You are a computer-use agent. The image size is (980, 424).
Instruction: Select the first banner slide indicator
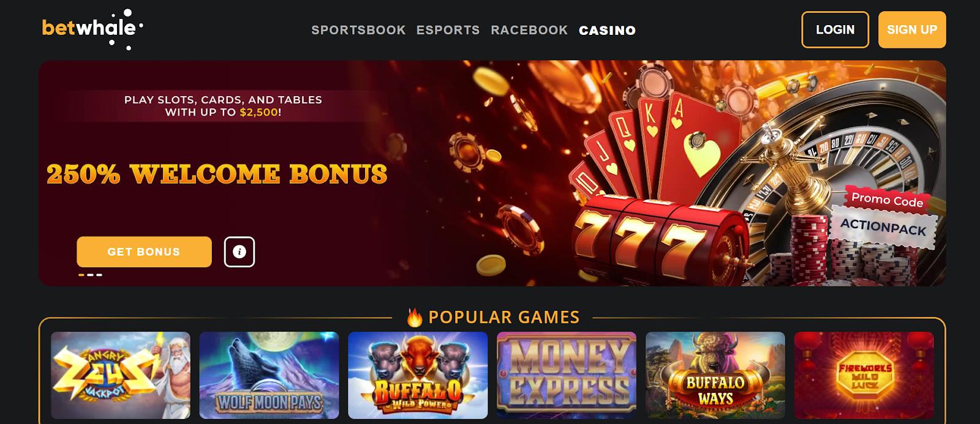click(81, 275)
